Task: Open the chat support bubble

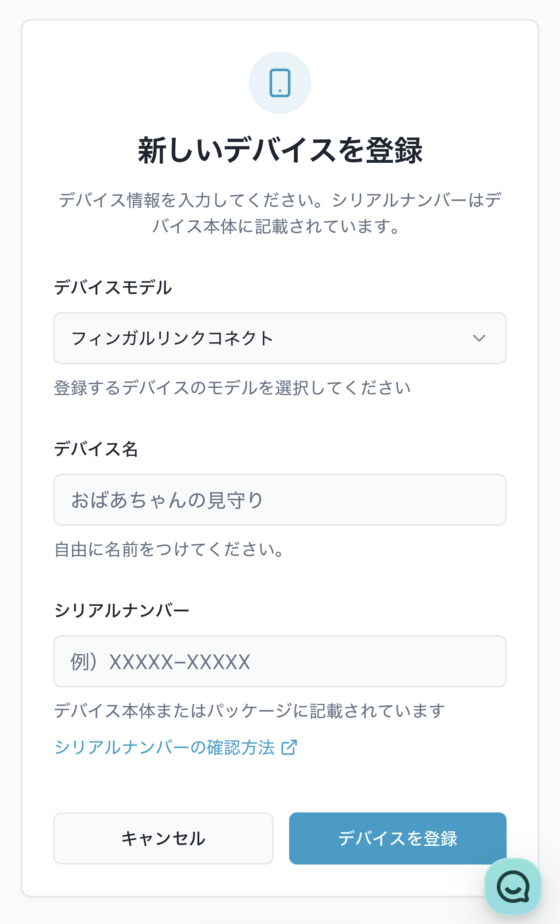Action: coord(513,886)
